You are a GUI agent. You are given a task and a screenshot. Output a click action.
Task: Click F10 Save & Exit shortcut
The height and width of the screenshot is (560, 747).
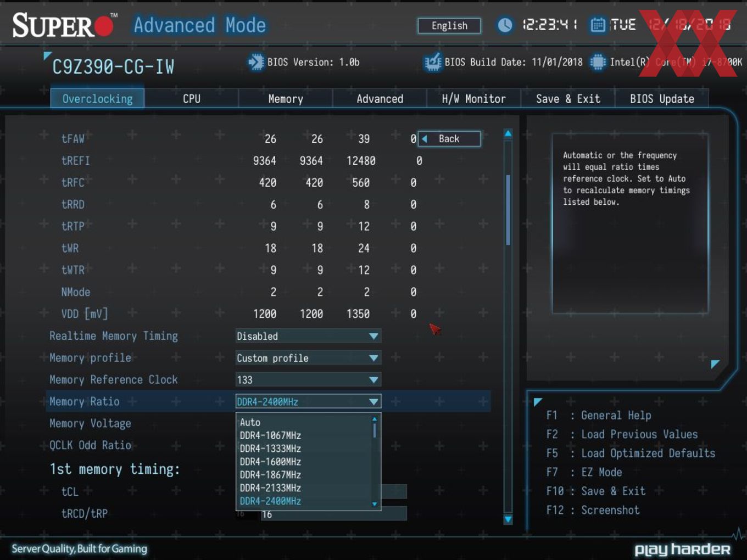pyautogui.click(x=596, y=491)
